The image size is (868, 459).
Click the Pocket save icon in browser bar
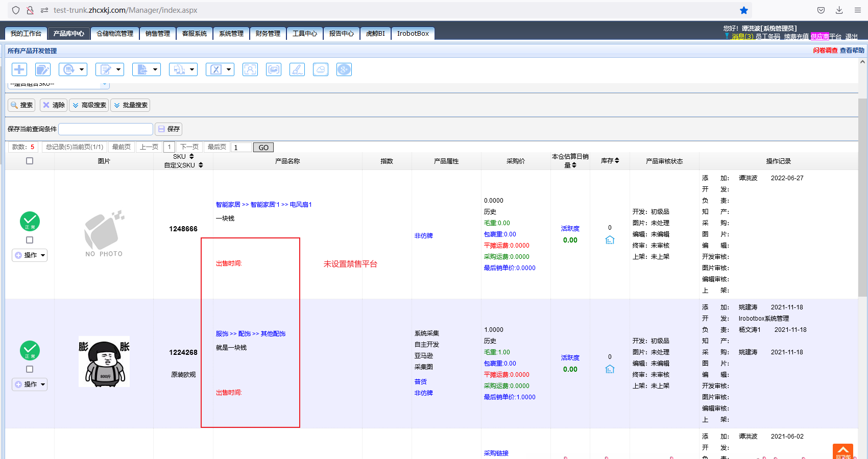tap(821, 10)
